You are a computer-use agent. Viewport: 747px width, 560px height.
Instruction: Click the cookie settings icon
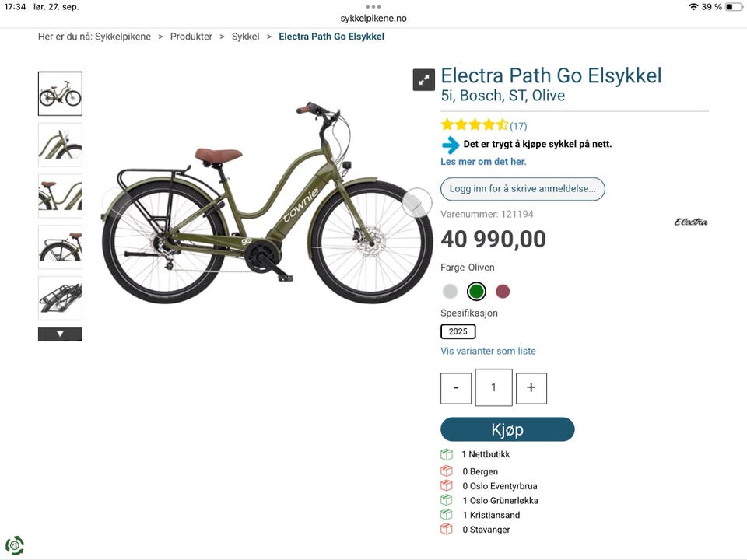pos(14,545)
